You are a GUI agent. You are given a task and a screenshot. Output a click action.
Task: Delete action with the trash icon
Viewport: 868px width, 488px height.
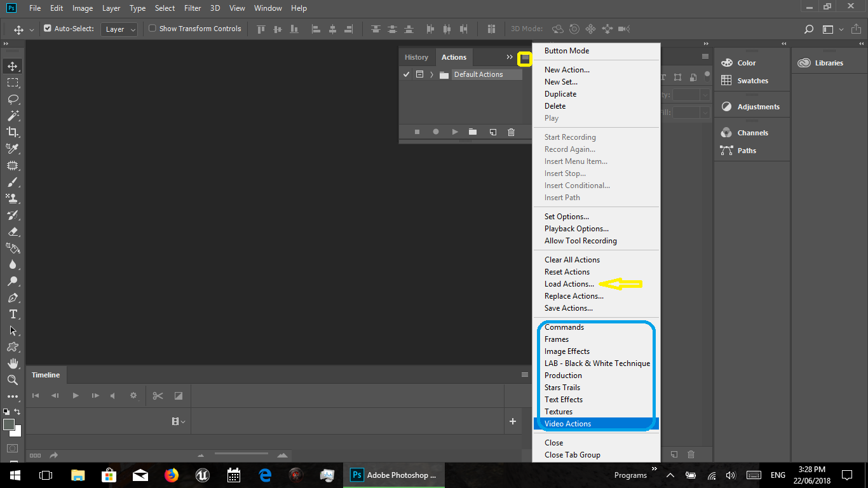tap(511, 132)
